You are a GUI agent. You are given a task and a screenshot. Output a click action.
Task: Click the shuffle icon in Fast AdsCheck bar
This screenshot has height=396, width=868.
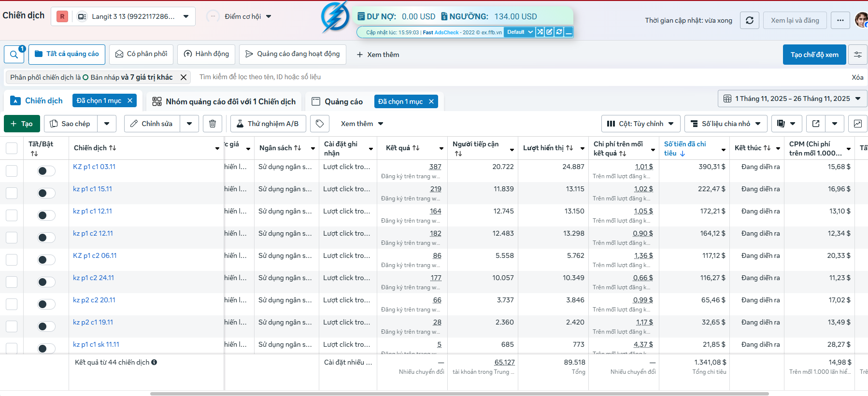(540, 32)
